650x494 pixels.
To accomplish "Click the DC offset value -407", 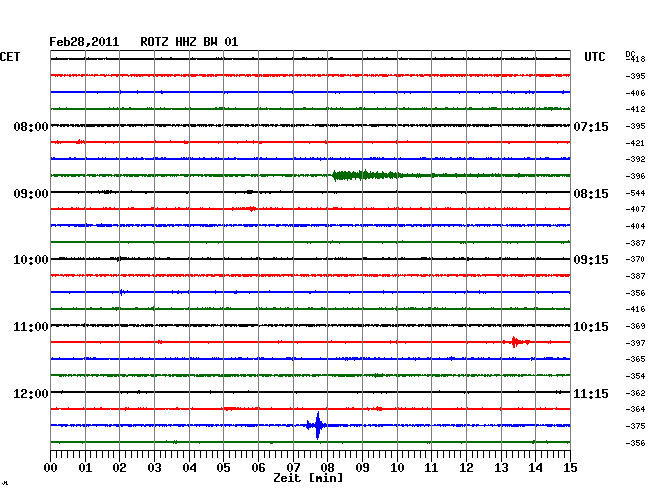I will [x=635, y=209].
